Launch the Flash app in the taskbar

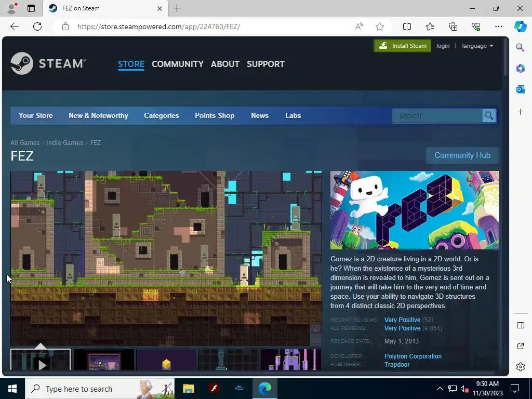pyautogui.click(x=214, y=389)
